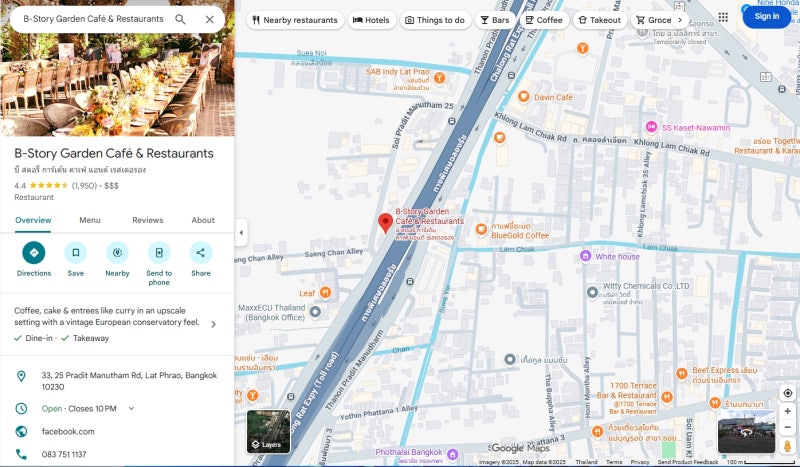This screenshot has height=467, width=800.
Task: Click the MaxxECU Thailand grey marker
Action: point(315,311)
